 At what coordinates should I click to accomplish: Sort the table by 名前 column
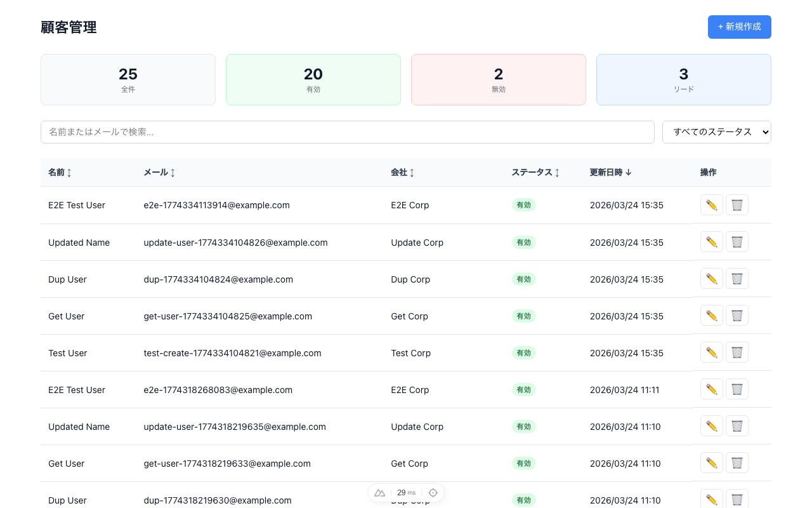[x=60, y=172]
